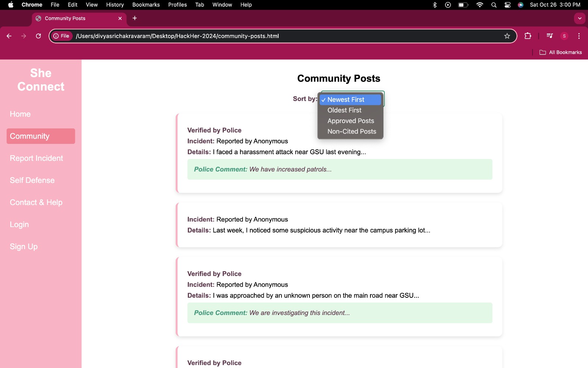Open the View menu

(92, 5)
